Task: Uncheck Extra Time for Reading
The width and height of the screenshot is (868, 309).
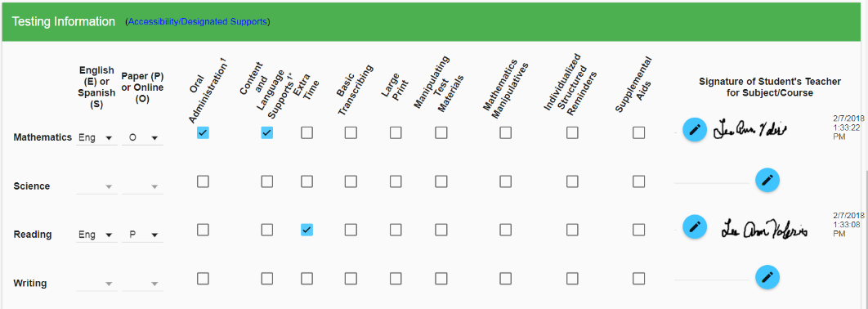Action: click(x=306, y=230)
